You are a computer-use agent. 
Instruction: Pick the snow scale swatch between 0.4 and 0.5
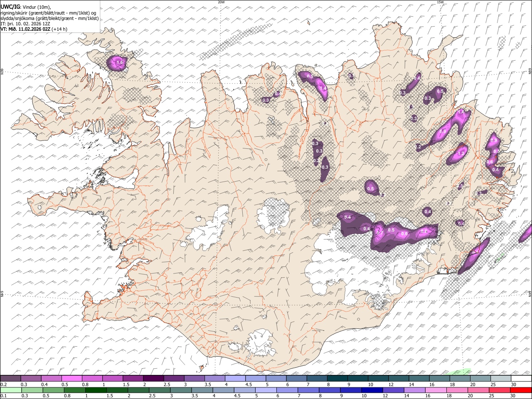pyautogui.click(x=51, y=378)
